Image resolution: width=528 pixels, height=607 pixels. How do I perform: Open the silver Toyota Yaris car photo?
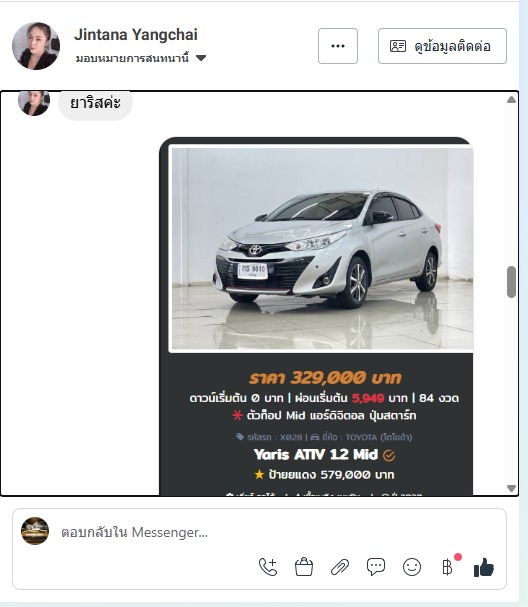coord(322,249)
